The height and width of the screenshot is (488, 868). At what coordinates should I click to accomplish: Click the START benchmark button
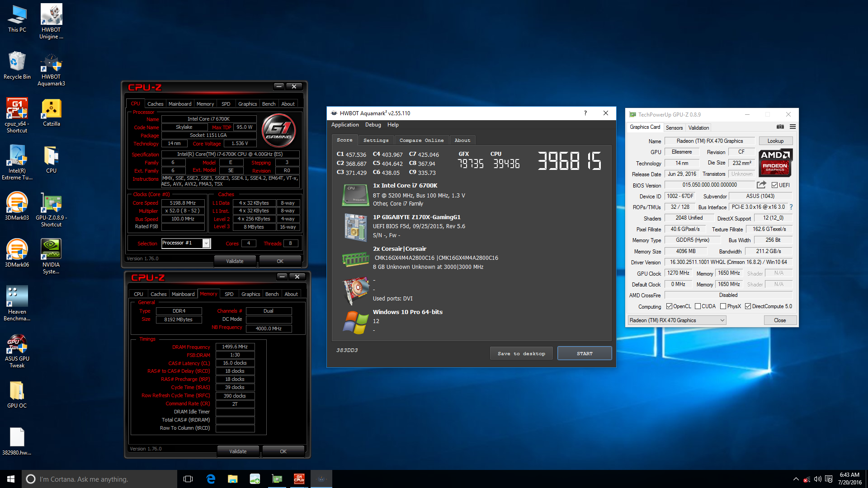point(585,353)
